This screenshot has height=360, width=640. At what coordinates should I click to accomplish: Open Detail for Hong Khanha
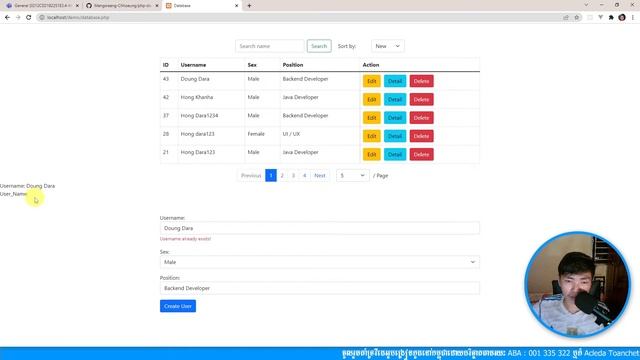pyautogui.click(x=395, y=100)
